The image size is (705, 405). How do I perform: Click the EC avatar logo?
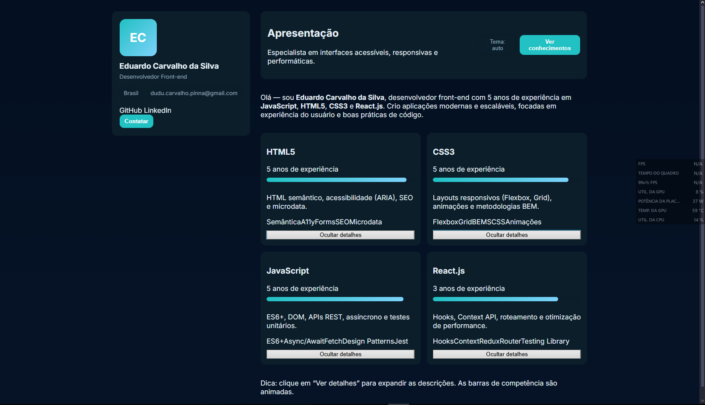click(138, 37)
